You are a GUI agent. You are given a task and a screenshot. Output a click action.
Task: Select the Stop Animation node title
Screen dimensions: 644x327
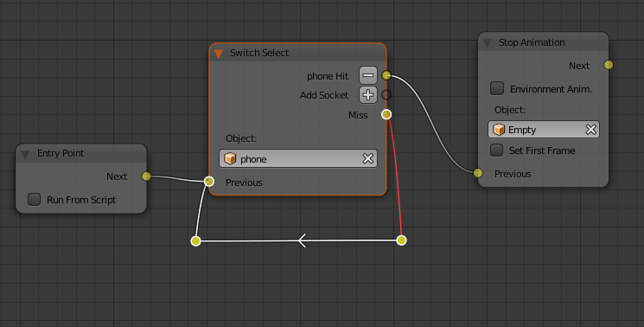pyautogui.click(x=532, y=42)
